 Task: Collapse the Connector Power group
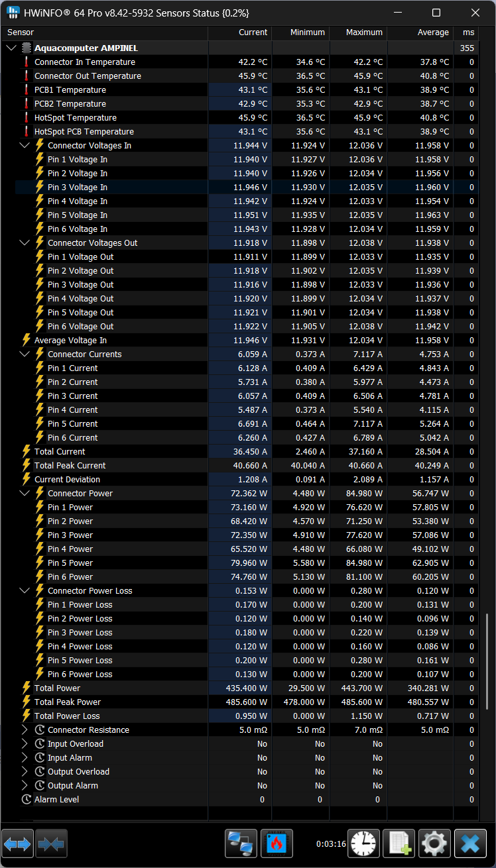point(25,493)
